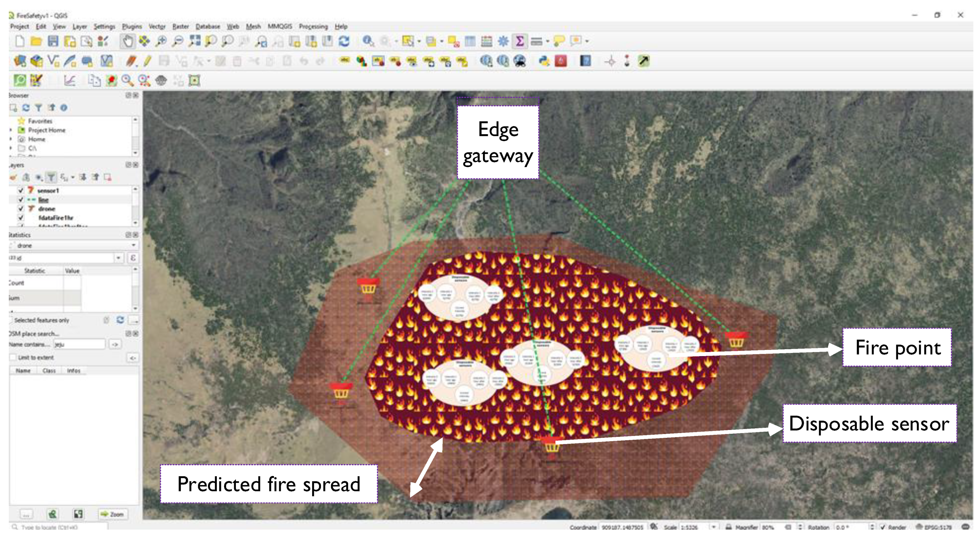The image size is (980, 542).
Task: Click the Refresh map canvas icon
Action: pyautogui.click(x=344, y=42)
